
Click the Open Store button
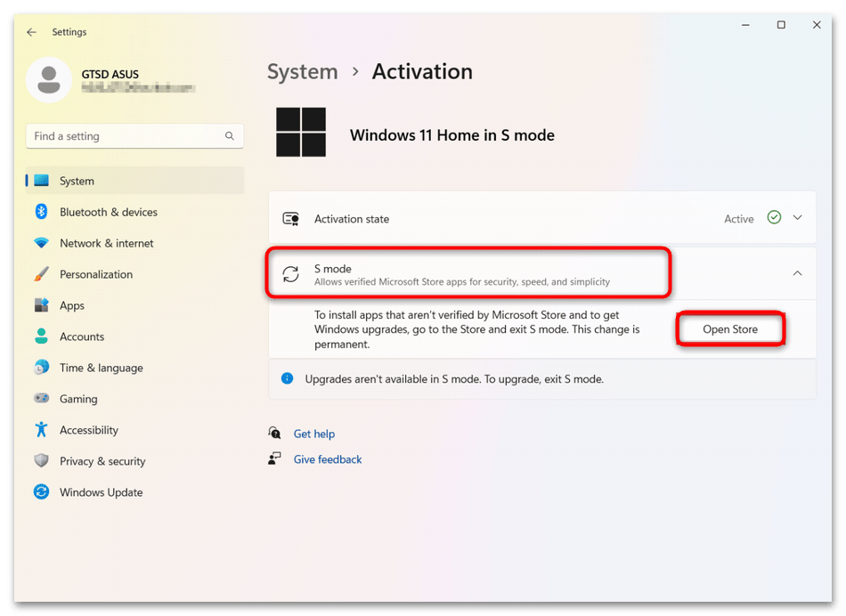730,329
